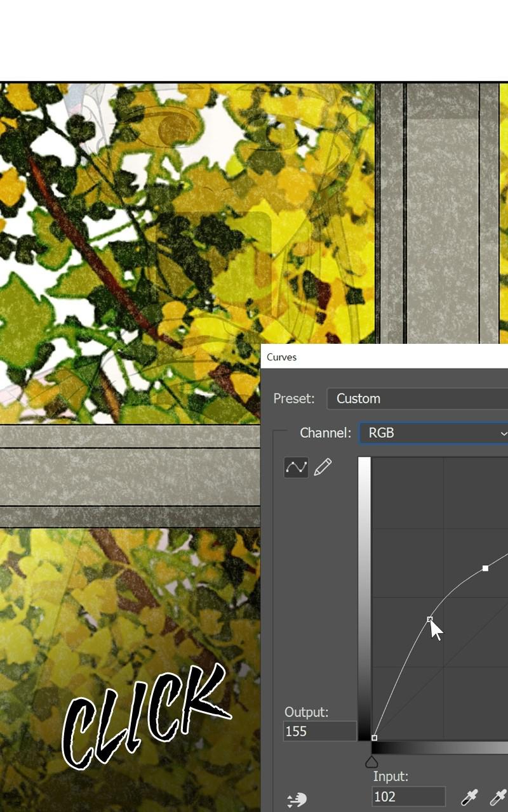Image resolution: width=508 pixels, height=812 pixels.
Task: Click the Input value field
Action: pyautogui.click(x=408, y=797)
